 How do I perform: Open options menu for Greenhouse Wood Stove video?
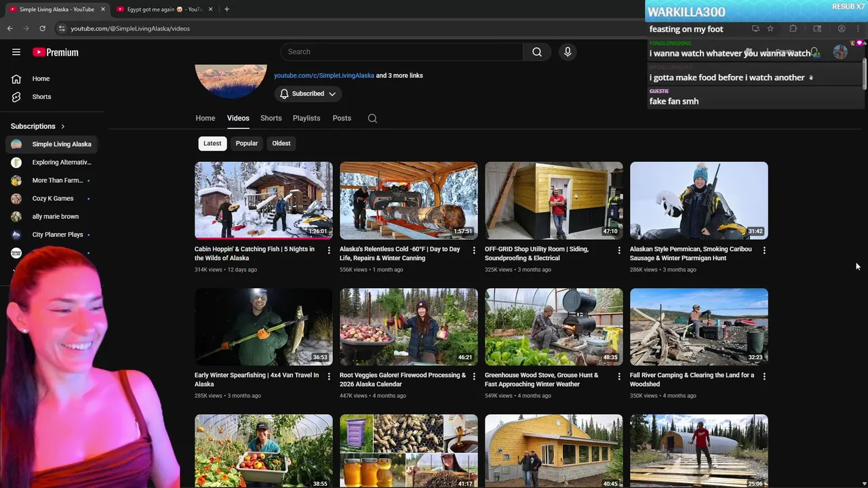[619, 376]
